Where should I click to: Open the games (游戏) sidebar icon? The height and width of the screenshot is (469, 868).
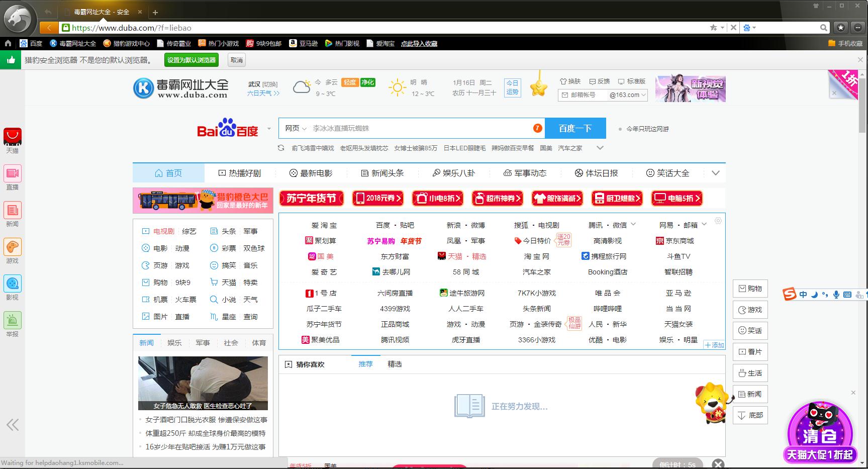pyautogui.click(x=13, y=247)
